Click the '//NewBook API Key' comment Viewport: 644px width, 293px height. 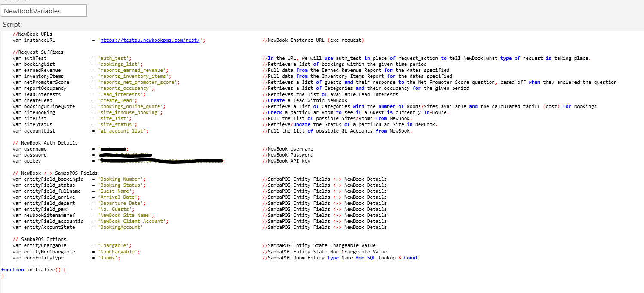click(x=286, y=161)
